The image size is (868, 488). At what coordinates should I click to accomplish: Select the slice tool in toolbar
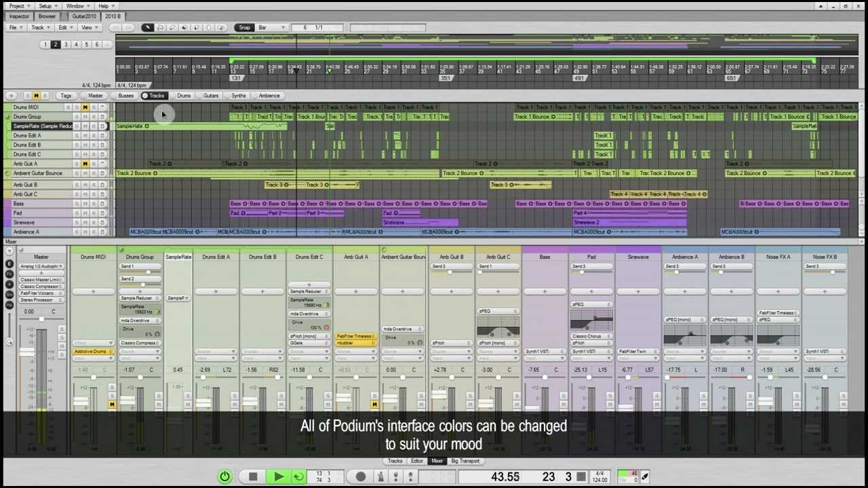click(197, 28)
